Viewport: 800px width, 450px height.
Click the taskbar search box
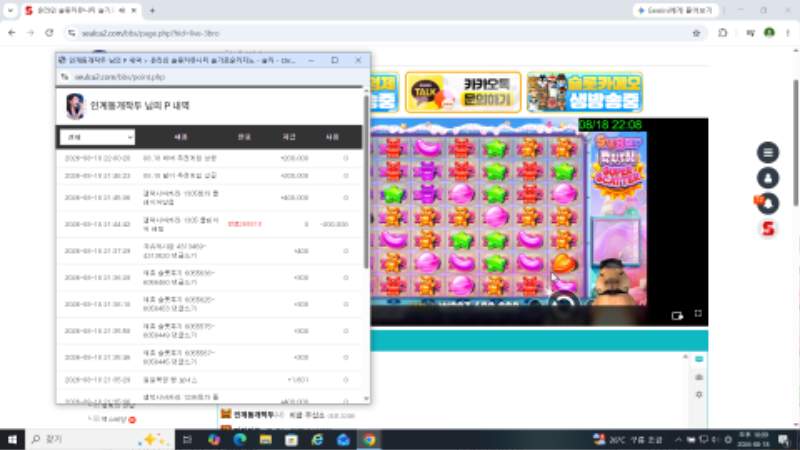(99, 439)
